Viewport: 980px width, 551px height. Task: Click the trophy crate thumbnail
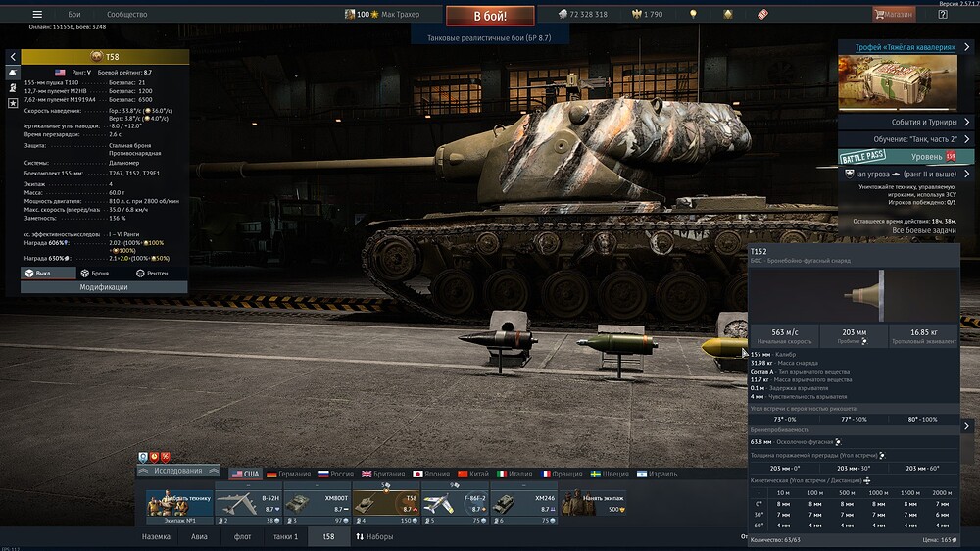[898, 82]
